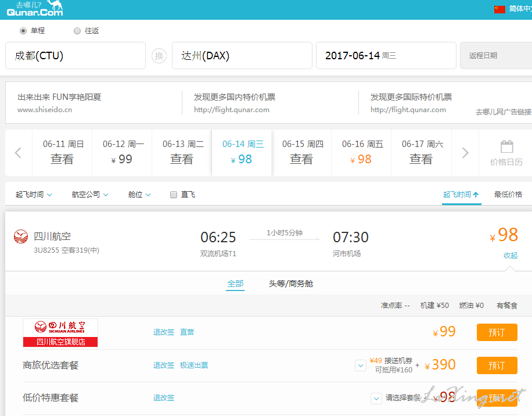Click flight number 3U8255 空客319(中)
The width and height of the screenshot is (532, 416).
click(x=66, y=250)
